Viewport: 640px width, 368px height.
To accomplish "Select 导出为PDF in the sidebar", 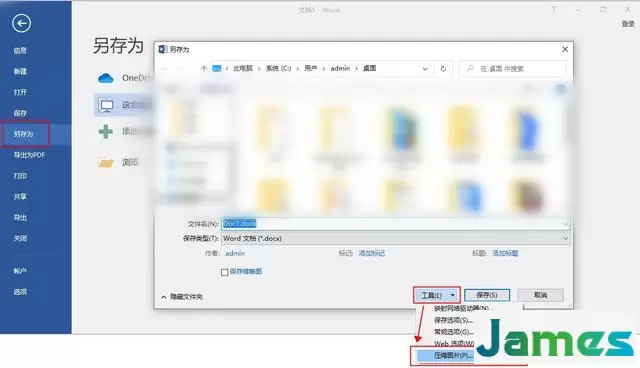I will [29, 155].
